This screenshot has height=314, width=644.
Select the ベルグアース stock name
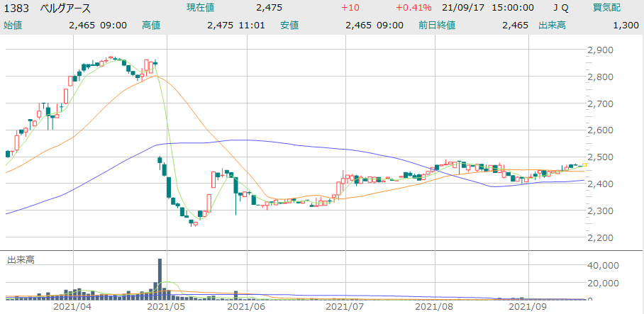point(68,8)
